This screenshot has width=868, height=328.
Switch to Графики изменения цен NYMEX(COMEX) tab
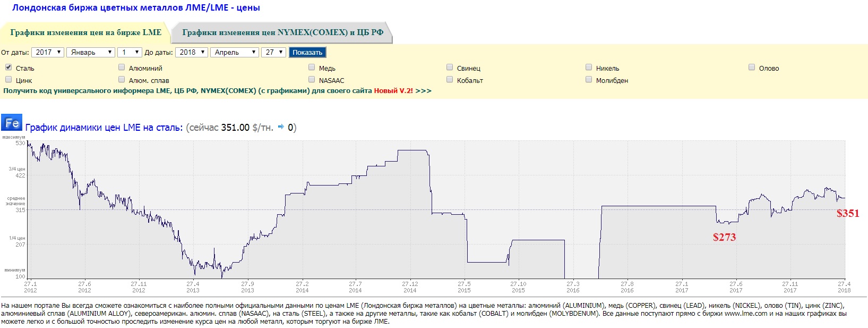pyautogui.click(x=282, y=32)
